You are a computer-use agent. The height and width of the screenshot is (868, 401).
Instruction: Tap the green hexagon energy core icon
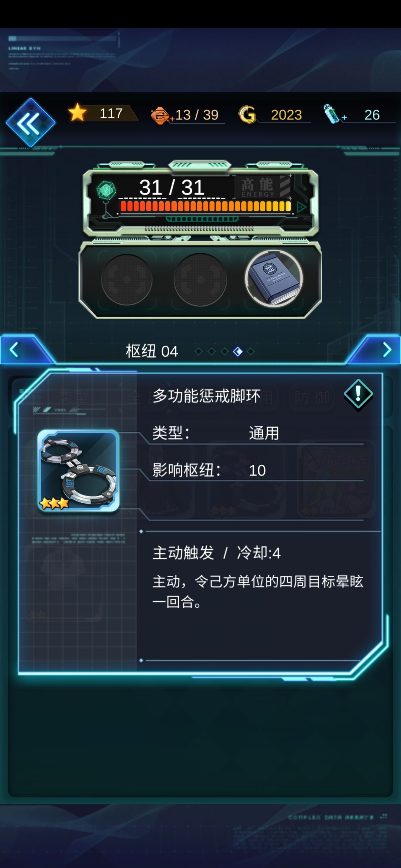(x=107, y=191)
